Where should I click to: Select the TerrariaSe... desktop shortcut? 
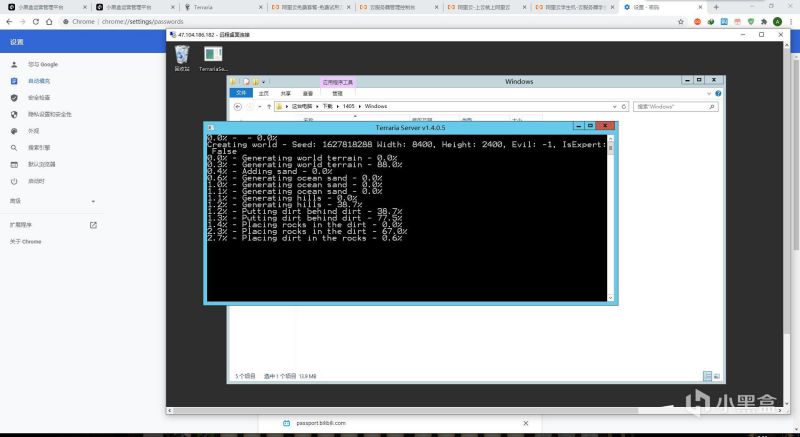(213, 59)
